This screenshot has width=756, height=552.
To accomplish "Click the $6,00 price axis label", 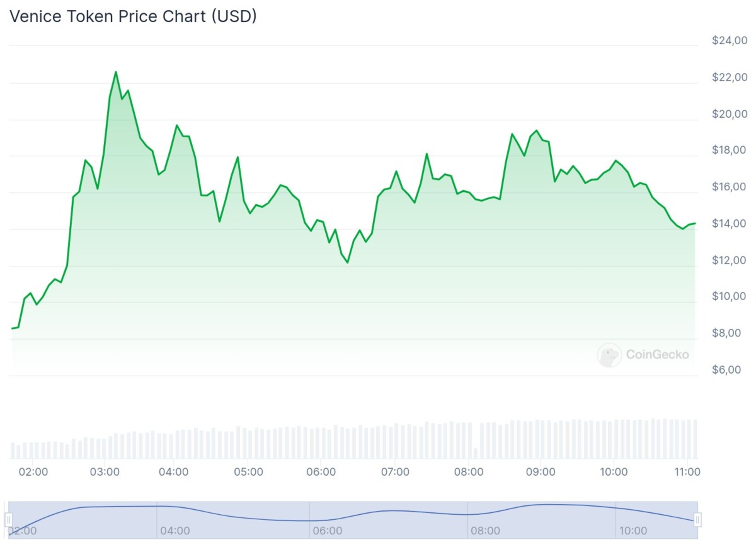I will (x=730, y=370).
